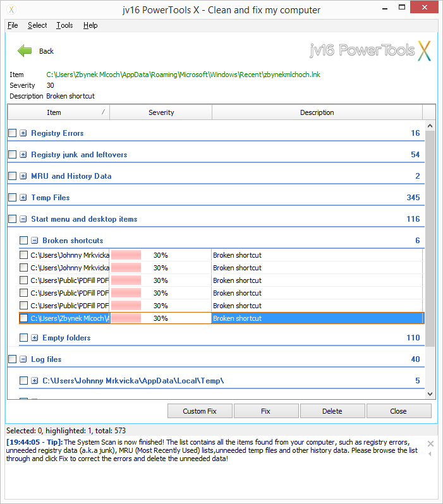Tick the Local Temp folder checkbox
The width and height of the screenshot is (443, 504).
(x=24, y=381)
